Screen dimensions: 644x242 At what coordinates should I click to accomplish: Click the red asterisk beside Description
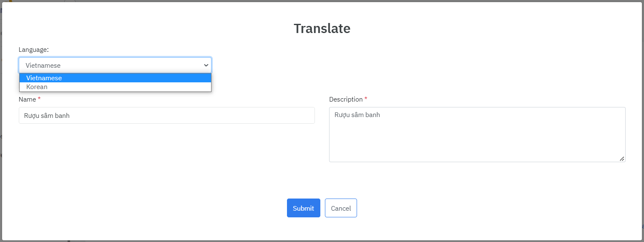(x=366, y=99)
